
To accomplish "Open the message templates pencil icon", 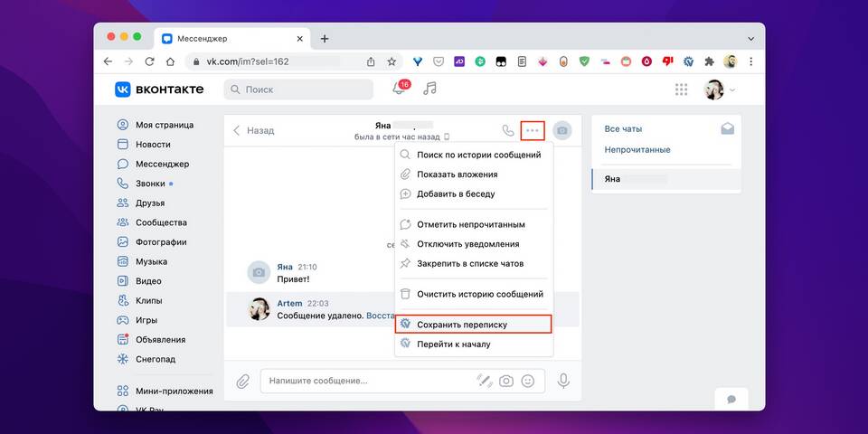I will click(x=485, y=381).
